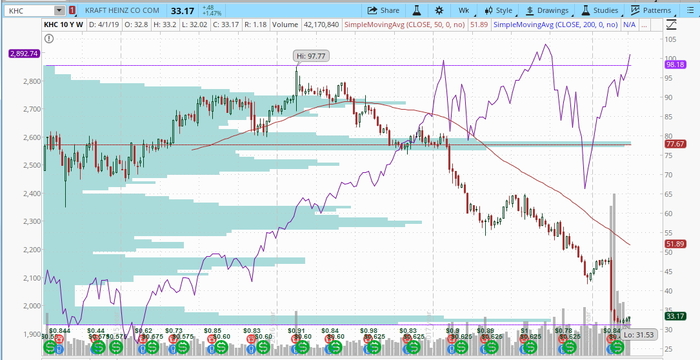Open the Style menu

[x=499, y=10]
